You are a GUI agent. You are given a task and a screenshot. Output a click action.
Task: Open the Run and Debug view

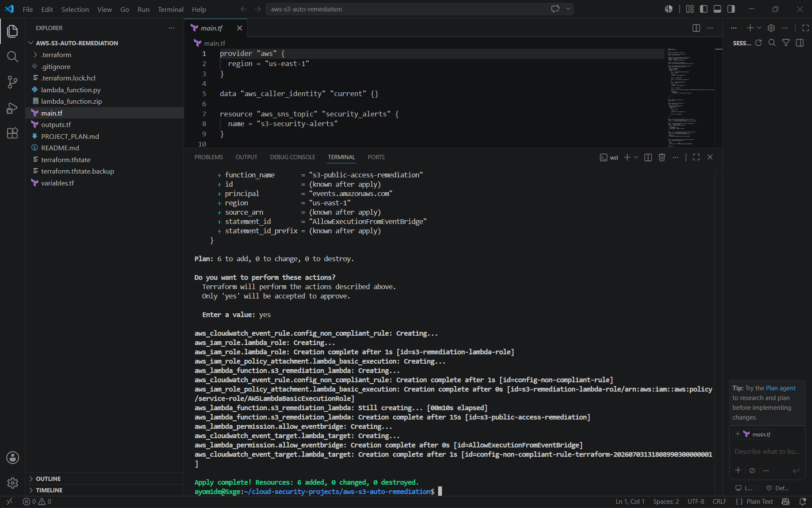13,108
